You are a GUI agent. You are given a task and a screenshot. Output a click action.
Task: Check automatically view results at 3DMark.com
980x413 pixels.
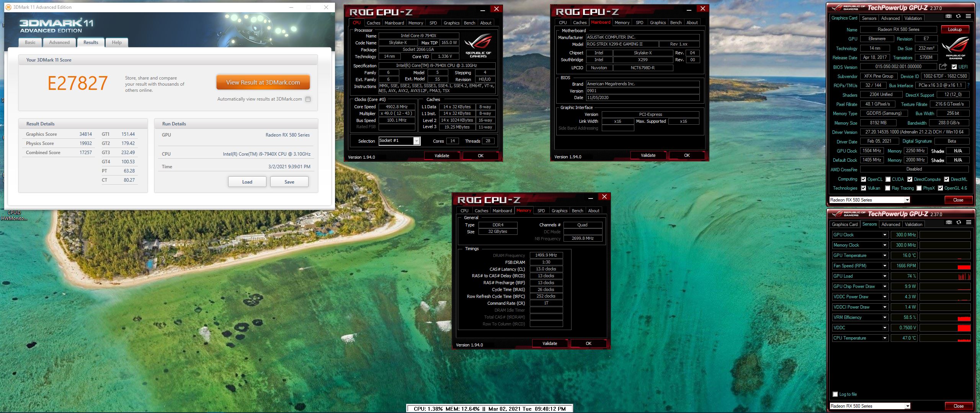tap(308, 99)
